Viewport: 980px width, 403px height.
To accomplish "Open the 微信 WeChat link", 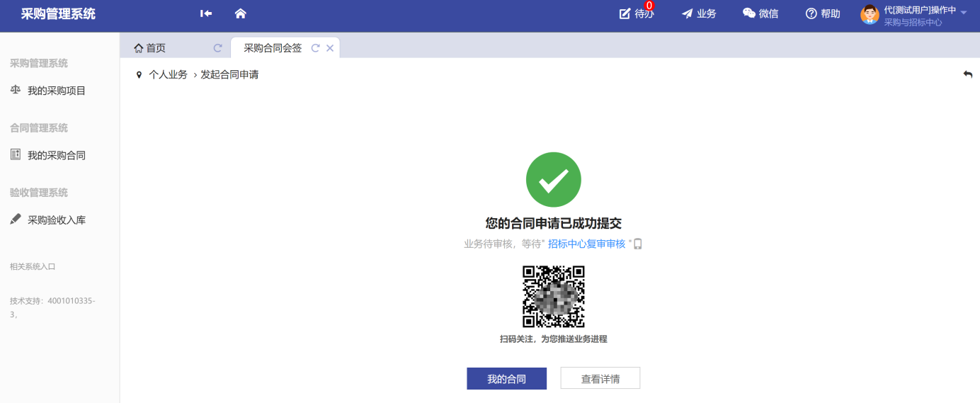I will click(760, 13).
